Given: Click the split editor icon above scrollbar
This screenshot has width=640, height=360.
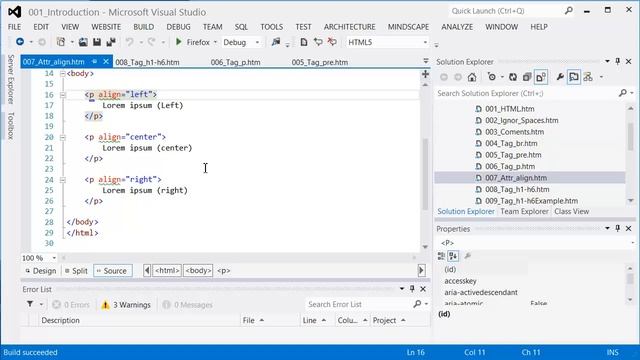Looking at the screenshot, I should (425, 74).
